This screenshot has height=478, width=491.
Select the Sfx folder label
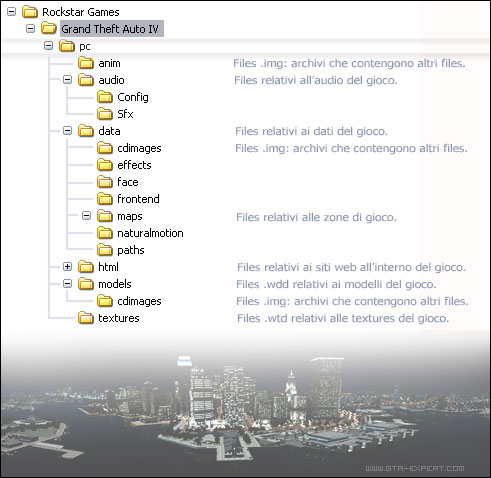(x=125, y=114)
